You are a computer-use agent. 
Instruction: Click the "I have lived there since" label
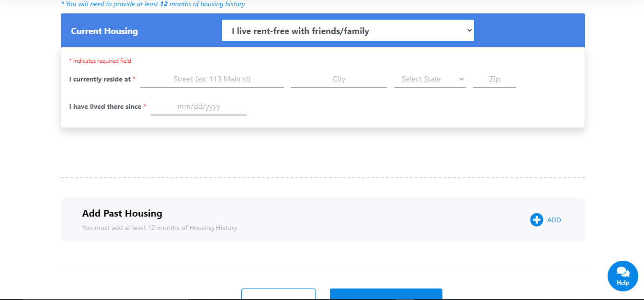click(x=105, y=106)
